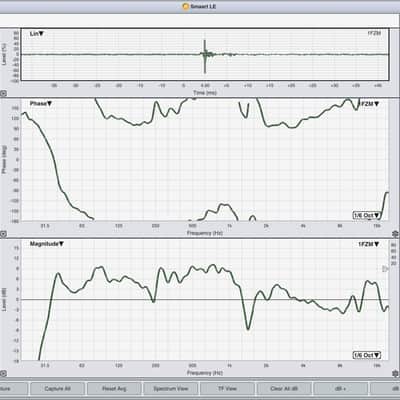Screen dimensions: 400x400
Task: Click the dB + button
Action: (341, 389)
